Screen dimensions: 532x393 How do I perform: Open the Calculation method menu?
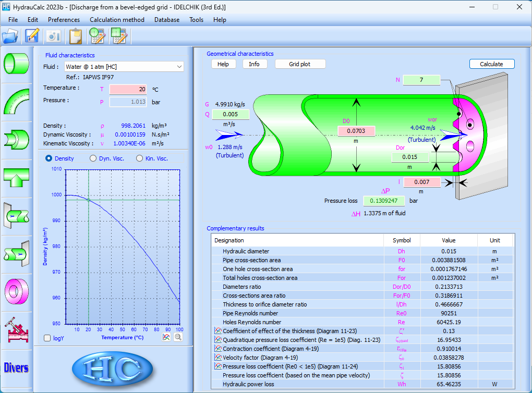tap(117, 20)
